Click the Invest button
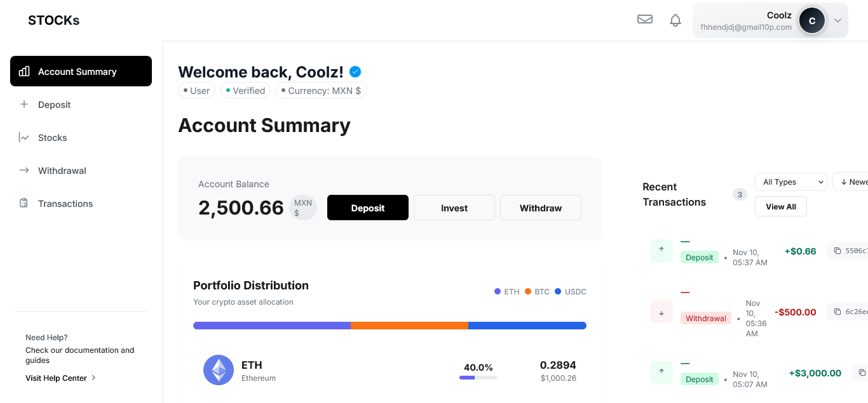The width and height of the screenshot is (868, 403). tap(454, 208)
